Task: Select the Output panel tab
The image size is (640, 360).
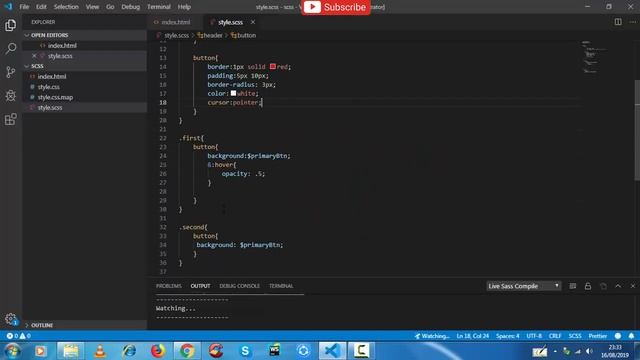Action: coord(200,286)
